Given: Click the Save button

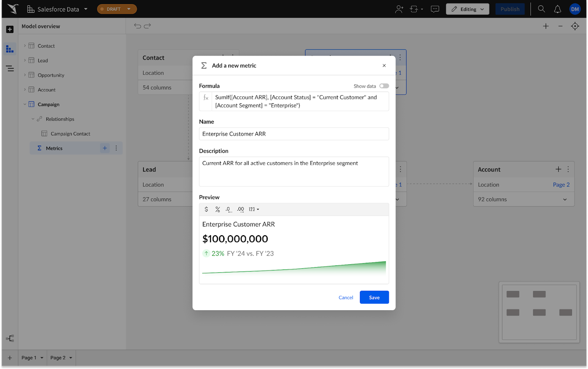Looking at the screenshot, I should point(374,297).
